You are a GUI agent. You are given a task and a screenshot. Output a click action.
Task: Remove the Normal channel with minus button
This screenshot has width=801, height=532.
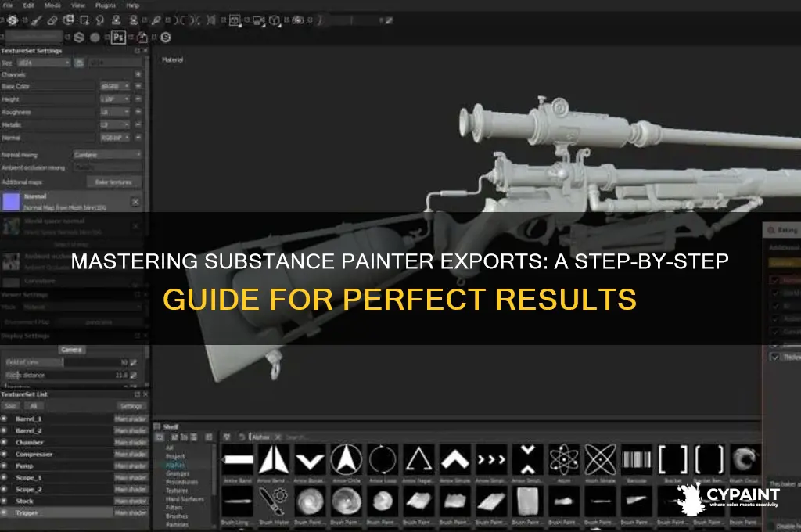point(138,138)
